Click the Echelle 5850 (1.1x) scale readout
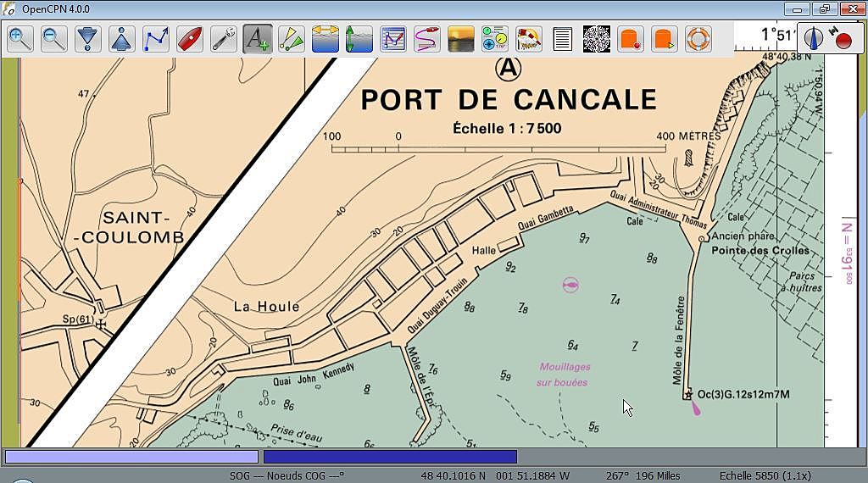 click(x=765, y=476)
